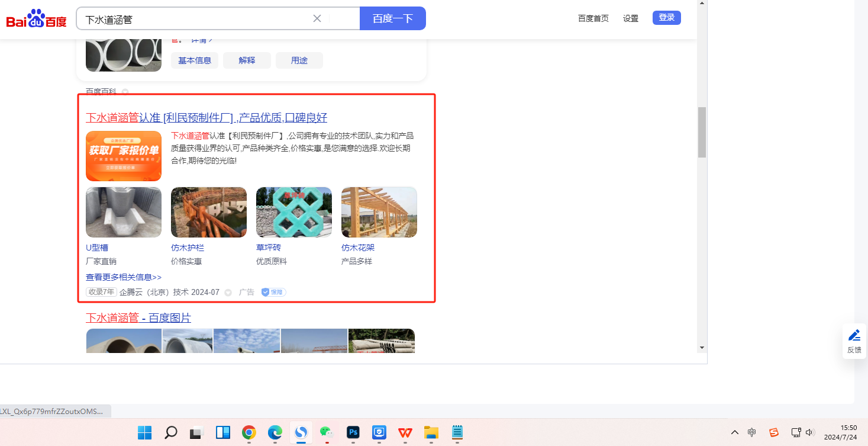Click the 优质原料 caption under 草坪砖
This screenshot has height=446, width=868.
[272, 261]
